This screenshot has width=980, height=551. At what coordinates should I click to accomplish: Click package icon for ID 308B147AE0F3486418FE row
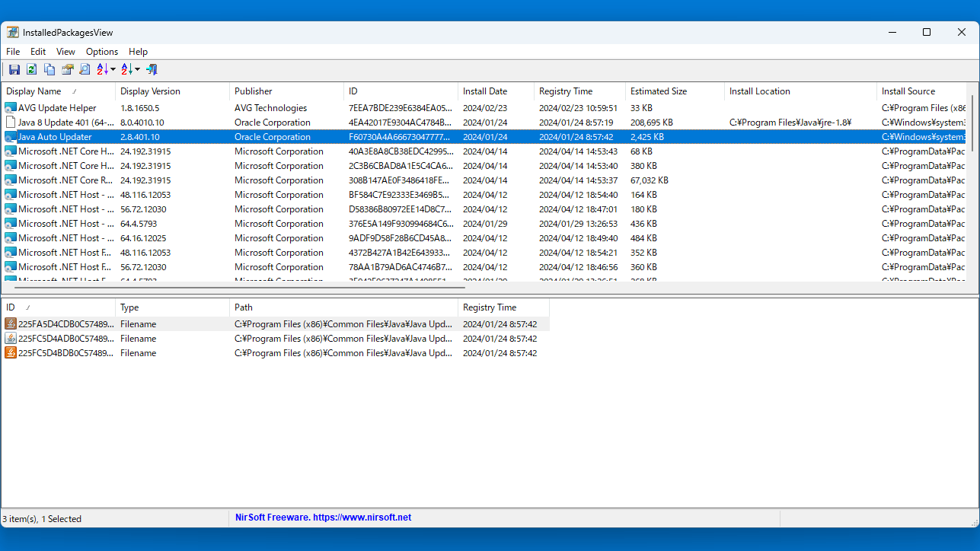click(x=10, y=180)
